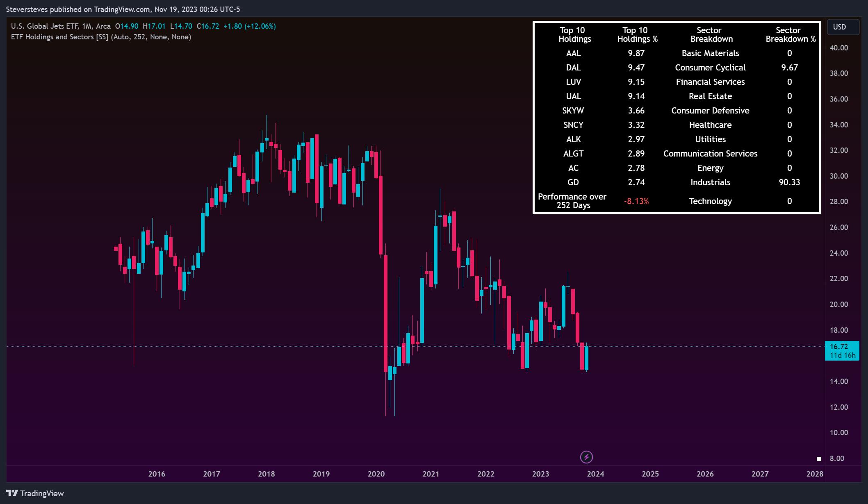Image resolution: width=868 pixels, height=504 pixels.
Task: Click the AC holding cell
Action: pos(573,168)
